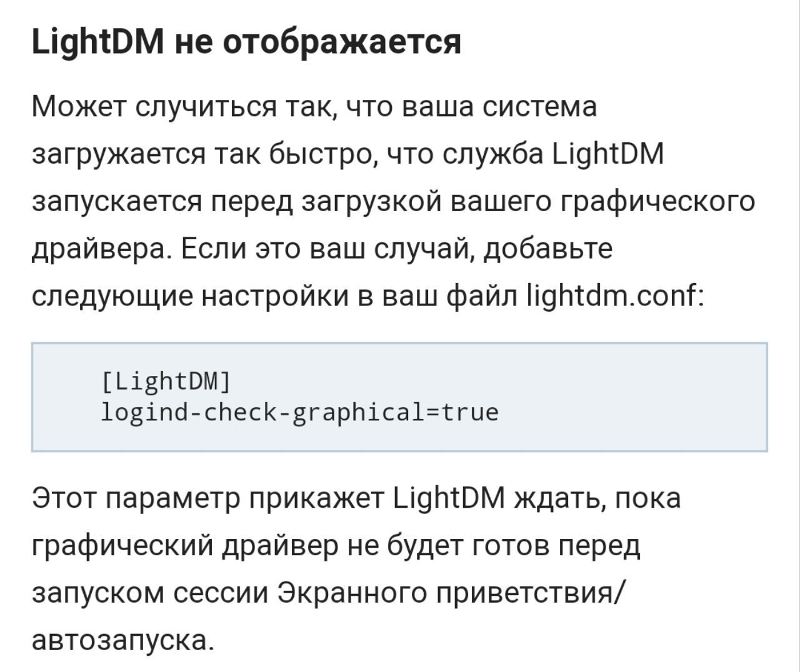Image resolution: width=800 pixels, height=672 pixels.
Task: Click the word "Экранного"
Action: 352,593
